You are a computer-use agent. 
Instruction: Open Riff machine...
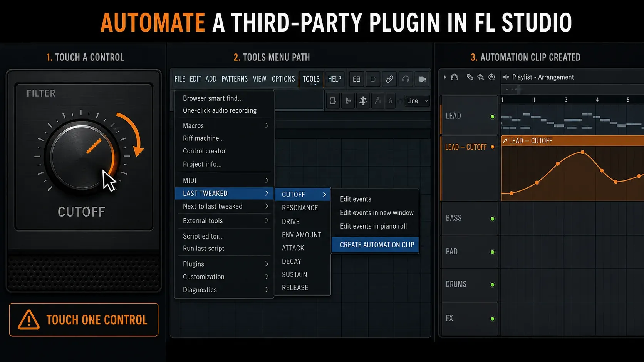(x=224, y=138)
